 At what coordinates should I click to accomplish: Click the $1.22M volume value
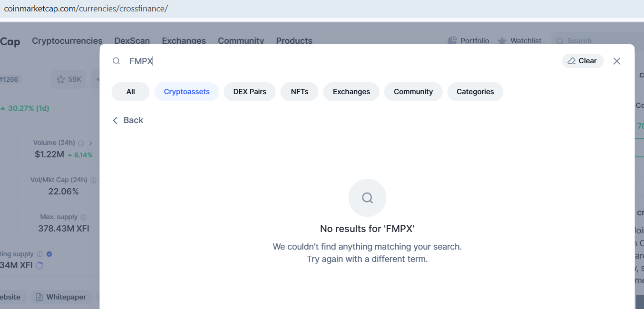(49, 154)
